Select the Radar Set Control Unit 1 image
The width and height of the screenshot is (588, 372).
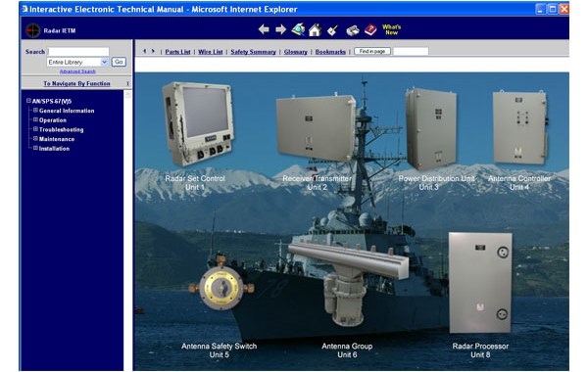pos(198,123)
